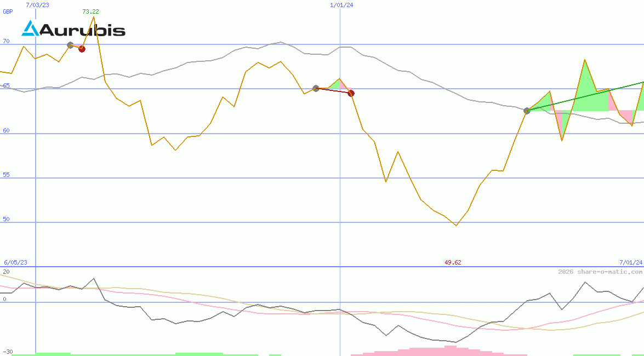Image resolution: width=644 pixels, height=356 pixels.
Task: Click the indicator axis label 0
Action: tap(4, 299)
